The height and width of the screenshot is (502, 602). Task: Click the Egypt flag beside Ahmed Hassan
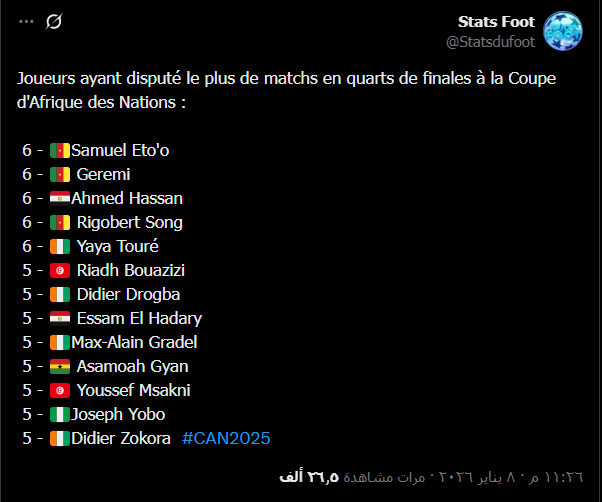click(x=60, y=198)
